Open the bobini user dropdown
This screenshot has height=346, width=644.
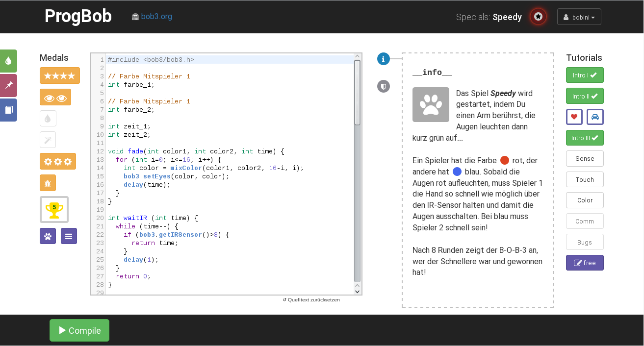[x=579, y=17]
